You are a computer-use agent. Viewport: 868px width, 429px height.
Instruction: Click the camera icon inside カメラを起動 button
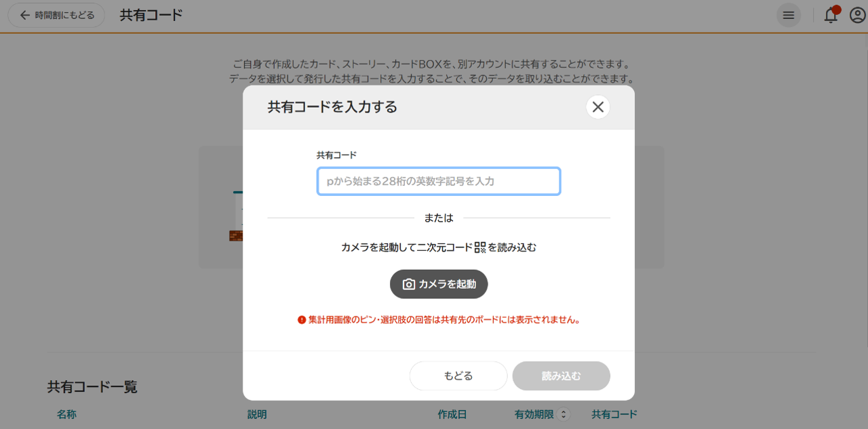(x=408, y=284)
